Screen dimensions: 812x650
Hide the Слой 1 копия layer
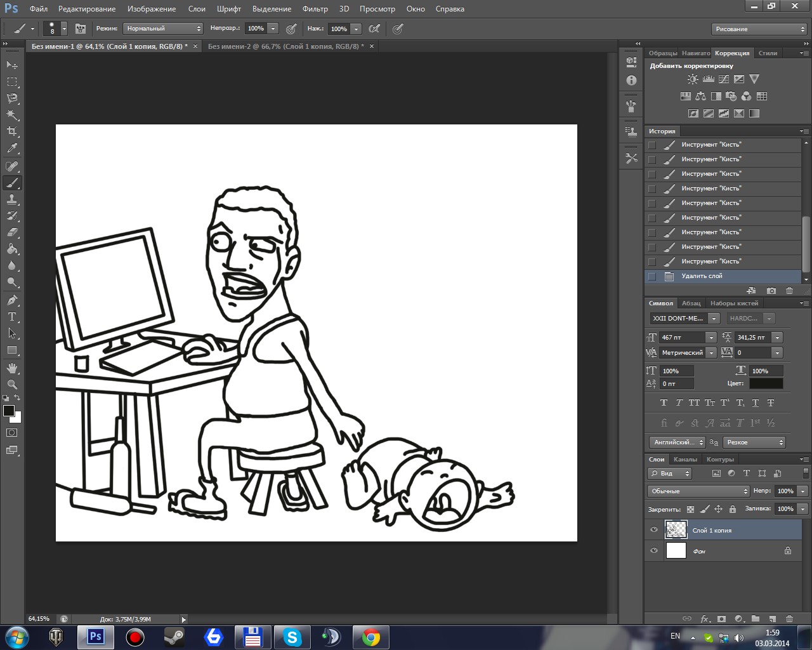[654, 530]
